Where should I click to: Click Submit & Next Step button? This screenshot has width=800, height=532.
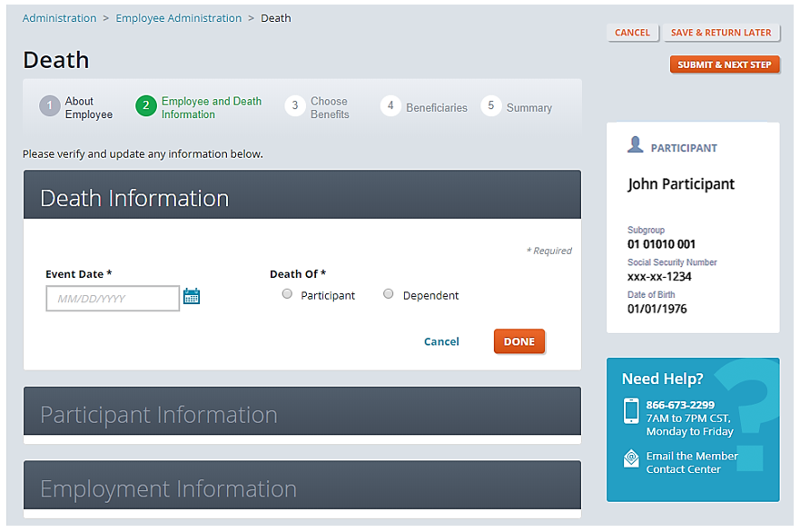724,65
